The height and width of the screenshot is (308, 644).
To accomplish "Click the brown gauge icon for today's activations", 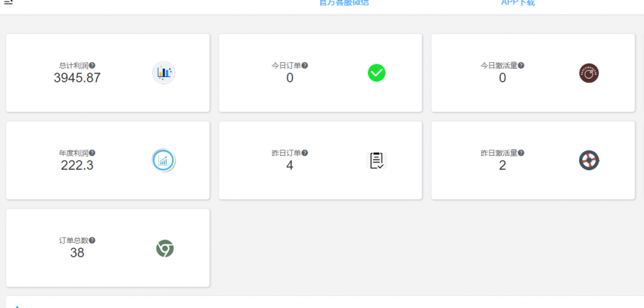I will [x=589, y=73].
